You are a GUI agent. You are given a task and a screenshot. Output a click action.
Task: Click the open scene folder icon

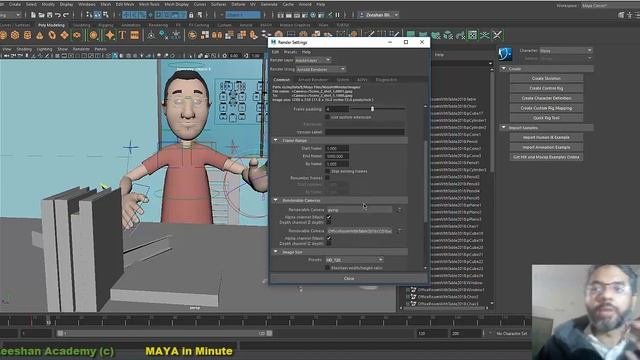pos(42,15)
